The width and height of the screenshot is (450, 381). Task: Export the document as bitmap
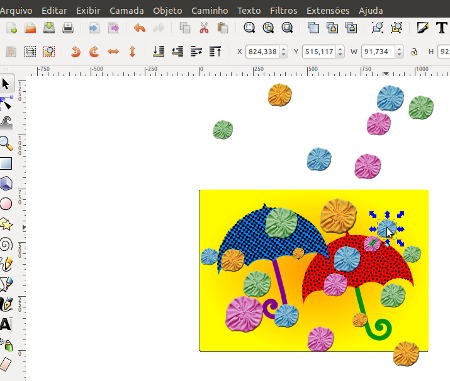pos(114,28)
